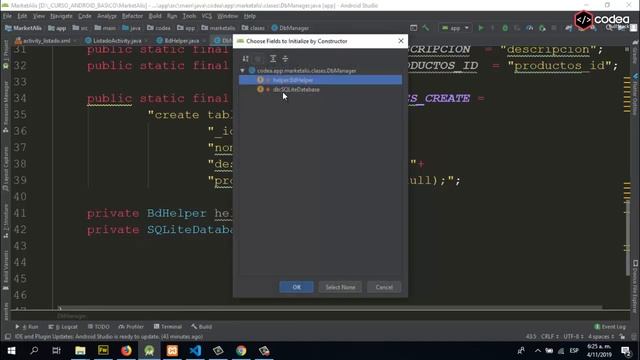Change the UTF-8 file encoding

tap(573, 337)
